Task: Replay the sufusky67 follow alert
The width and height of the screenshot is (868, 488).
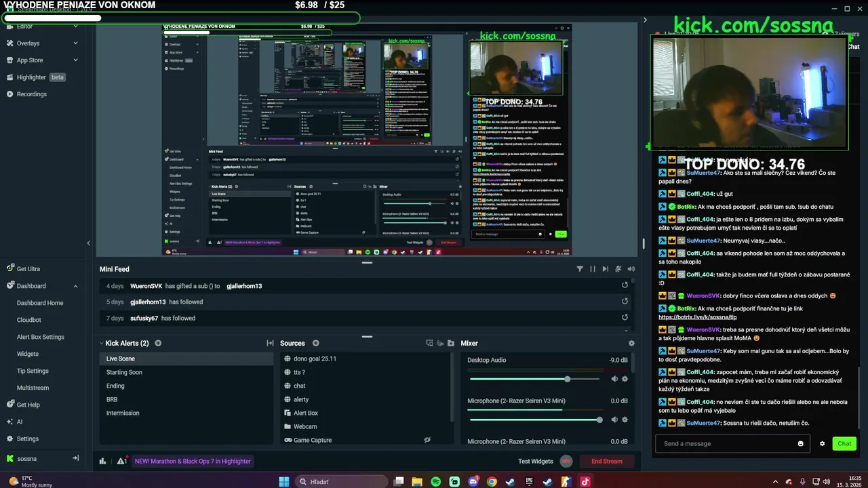Action: [x=625, y=318]
